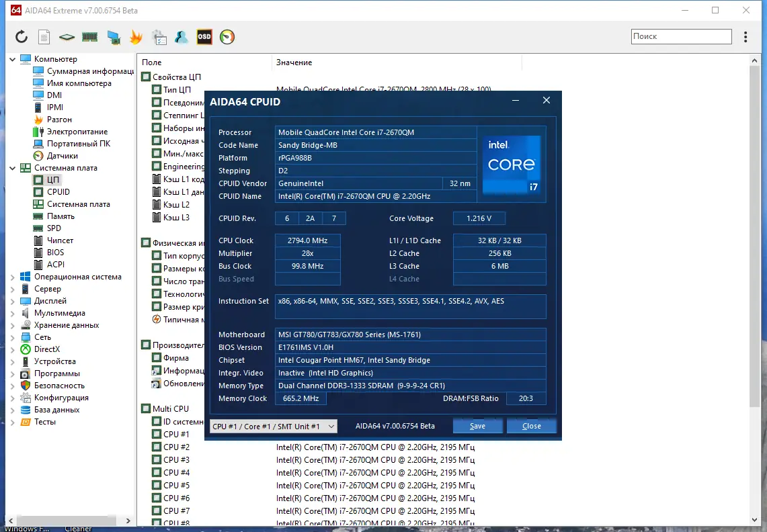Select the Кэш L3 row
767x532 pixels.
pyautogui.click(x=171, y=217)
